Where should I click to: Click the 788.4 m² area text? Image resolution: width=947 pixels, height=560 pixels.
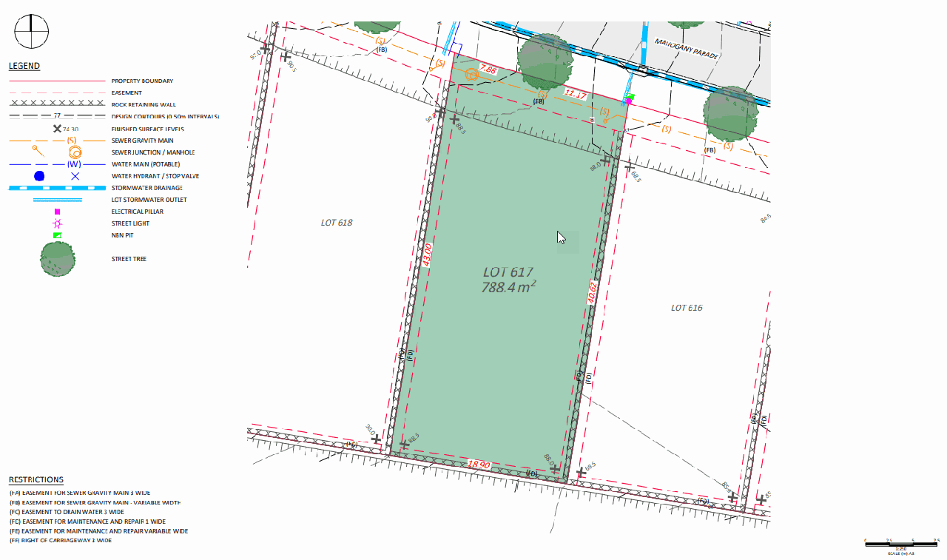pos(508,287)
